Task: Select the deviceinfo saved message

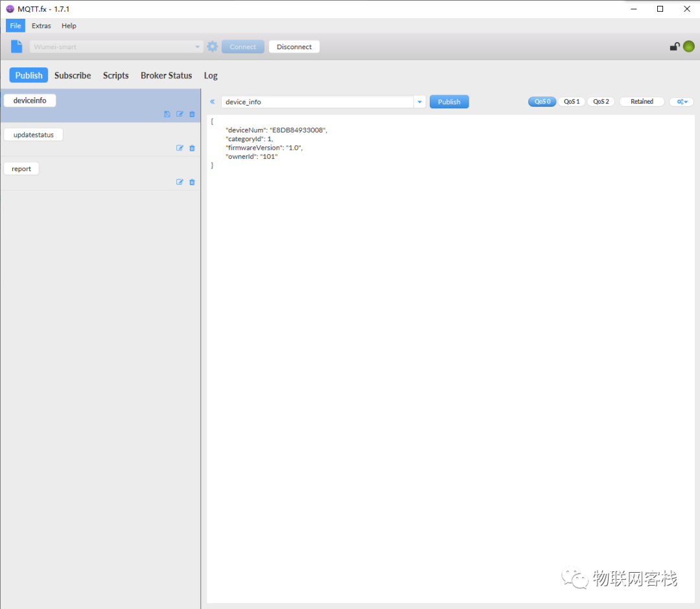Action: coord(30,100)
